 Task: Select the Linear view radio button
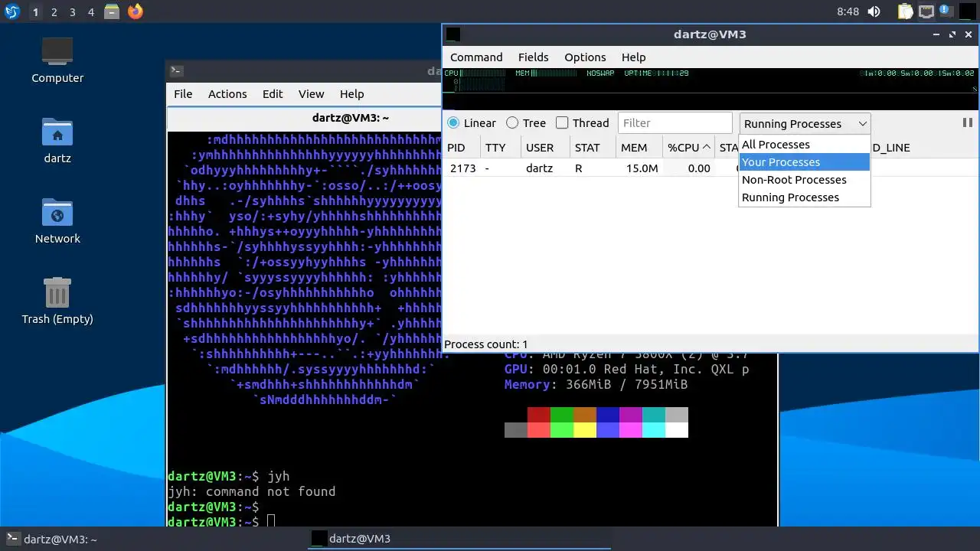(x=472, y=122)
